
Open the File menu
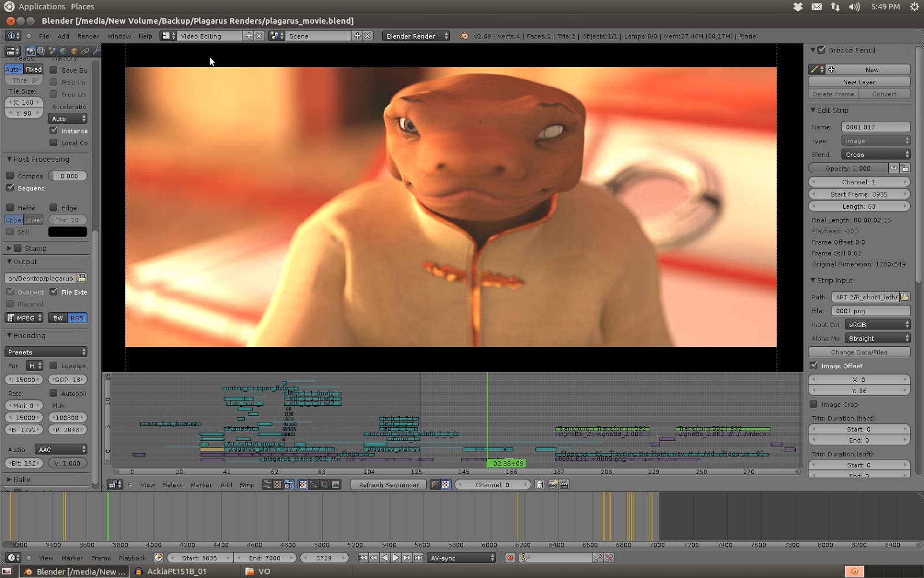(44, 36)
